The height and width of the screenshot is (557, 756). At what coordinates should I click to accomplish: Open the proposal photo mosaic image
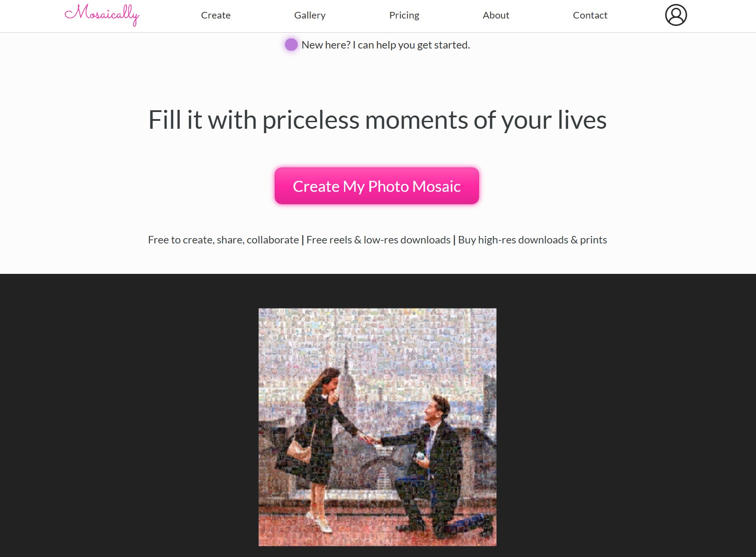[378, 427]
